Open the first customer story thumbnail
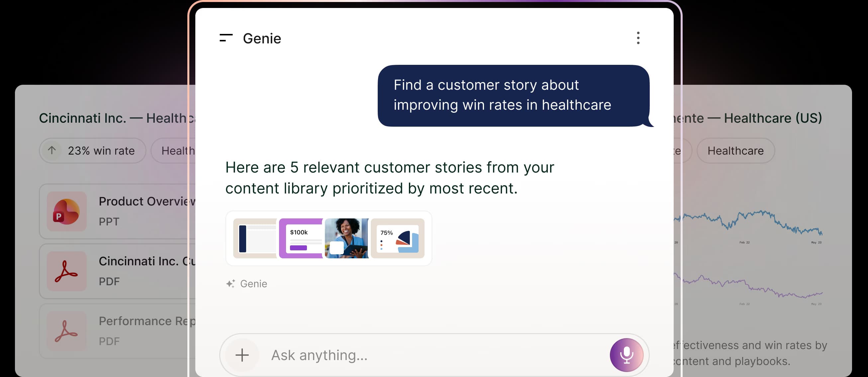The image size is (868, 377). pos(255,238)
